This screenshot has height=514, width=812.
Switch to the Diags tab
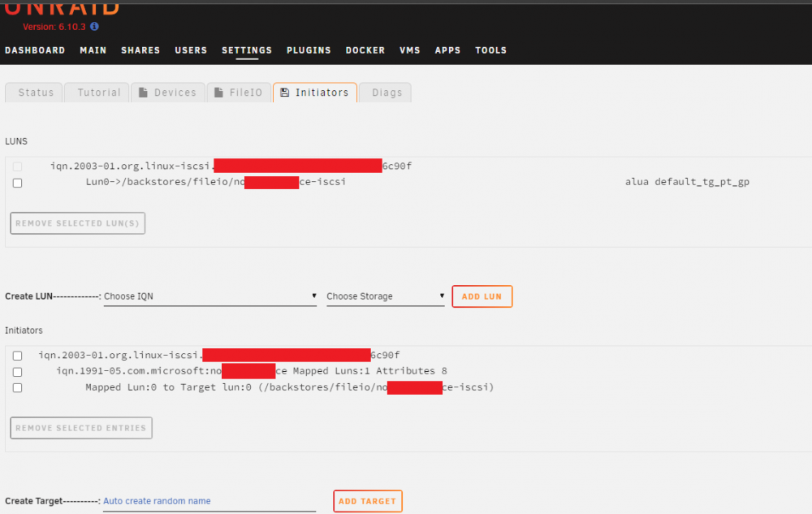(x=385, y=93)
